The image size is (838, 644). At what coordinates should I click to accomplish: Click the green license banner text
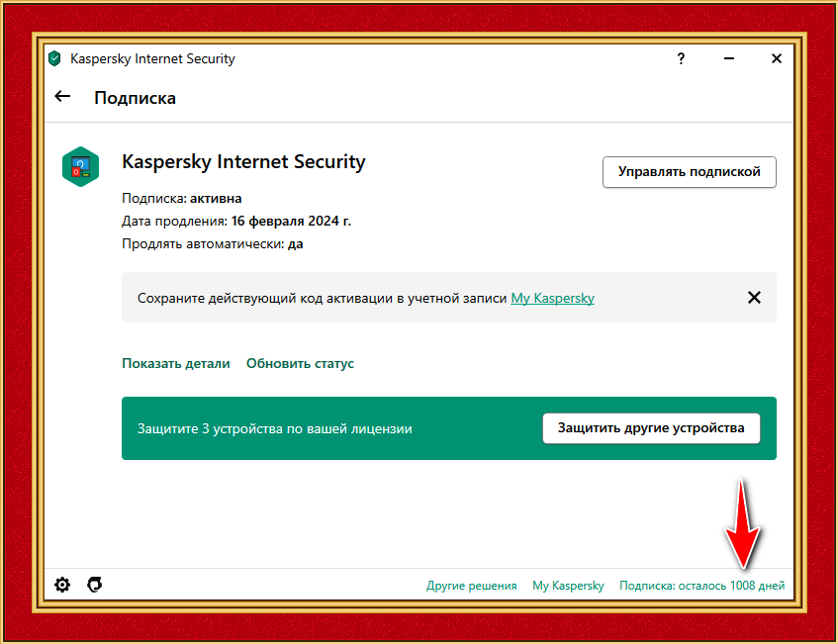tap(275, 428)
